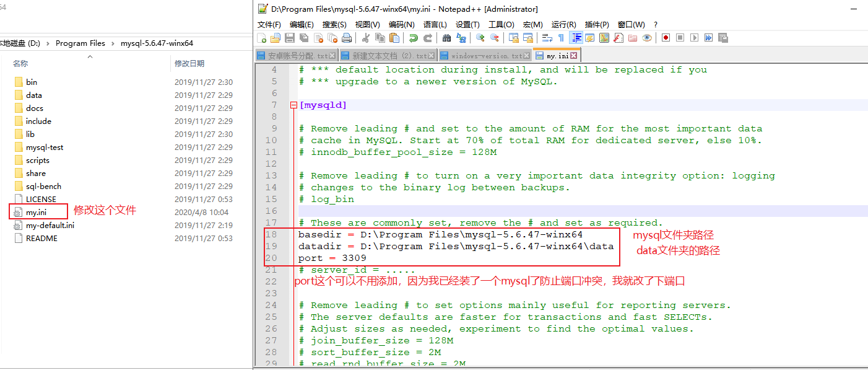
Task: Open the 插件(P) menu
Action: 597,24
